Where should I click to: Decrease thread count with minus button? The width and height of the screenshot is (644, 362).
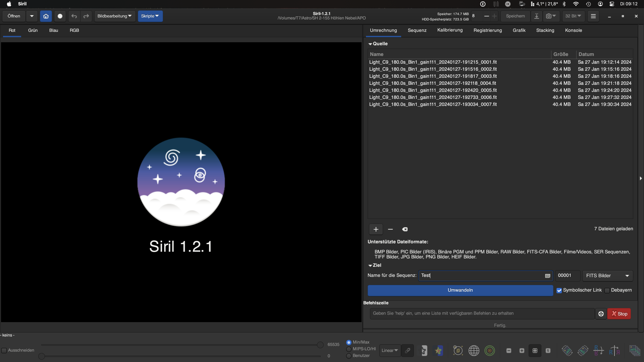point(486,16)
